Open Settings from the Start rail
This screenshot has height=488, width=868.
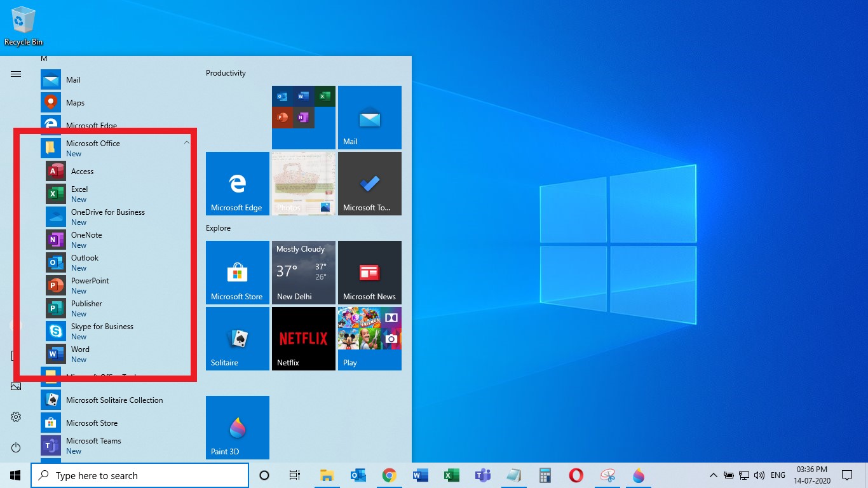pyautogui.click(x=16, y=417)
